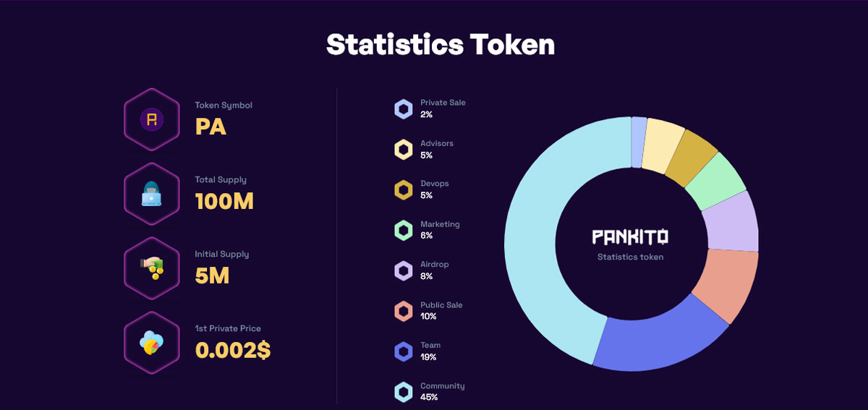Click the 100M total supply value
Image resolution: width=868 pixels, height=410 pixels.
224,202
